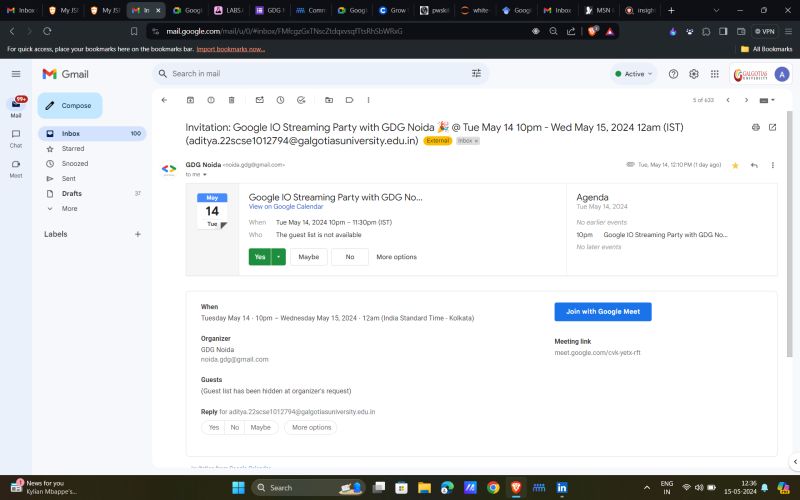Click Import bookmarks now link
800x500 pixels.
click(x=231, y=49)
